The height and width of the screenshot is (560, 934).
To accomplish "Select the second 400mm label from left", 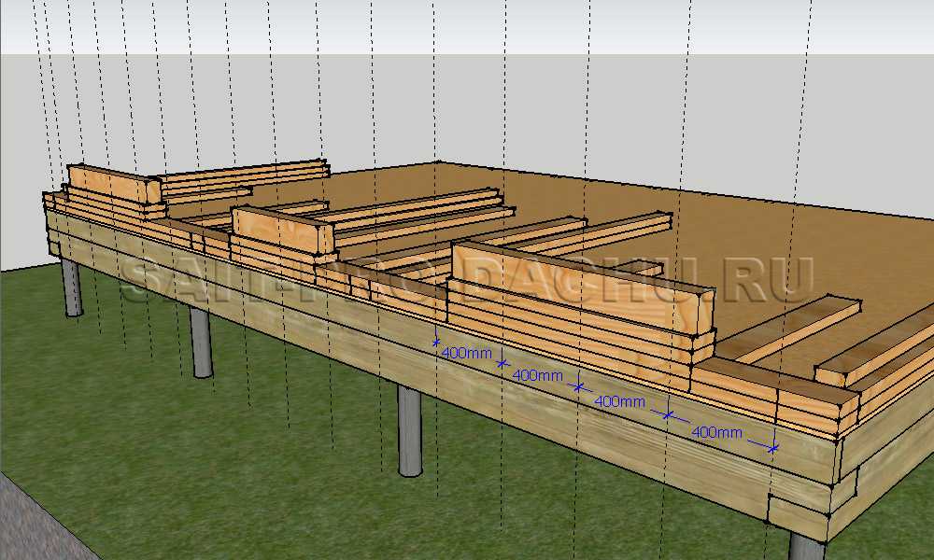I will 539,375.
